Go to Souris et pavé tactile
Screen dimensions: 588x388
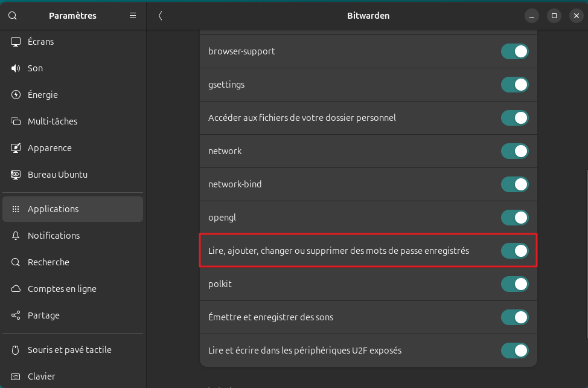(x=69, y=350)
